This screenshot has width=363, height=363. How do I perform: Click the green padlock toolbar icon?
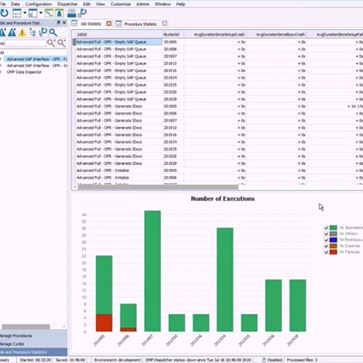(x=59, y=13)
